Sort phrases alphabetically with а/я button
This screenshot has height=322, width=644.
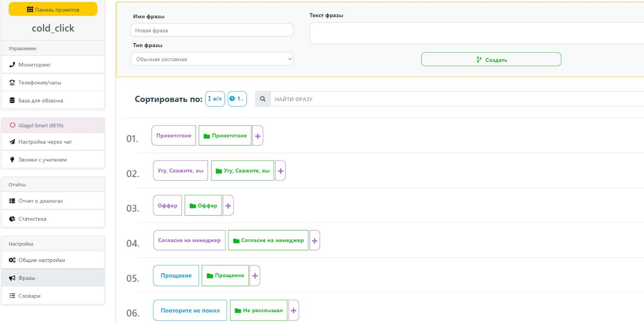pos(215,99)
